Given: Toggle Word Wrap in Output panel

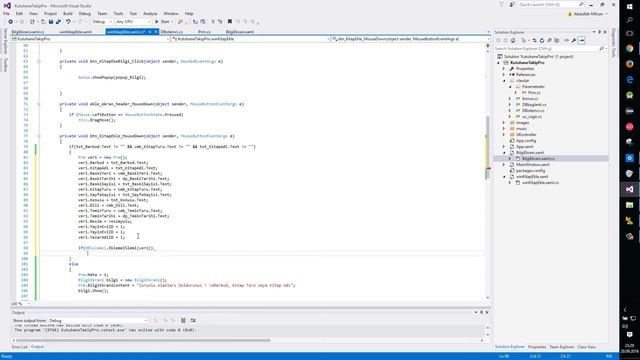Looking at the screenshot, I should click(x=193, y=320).
